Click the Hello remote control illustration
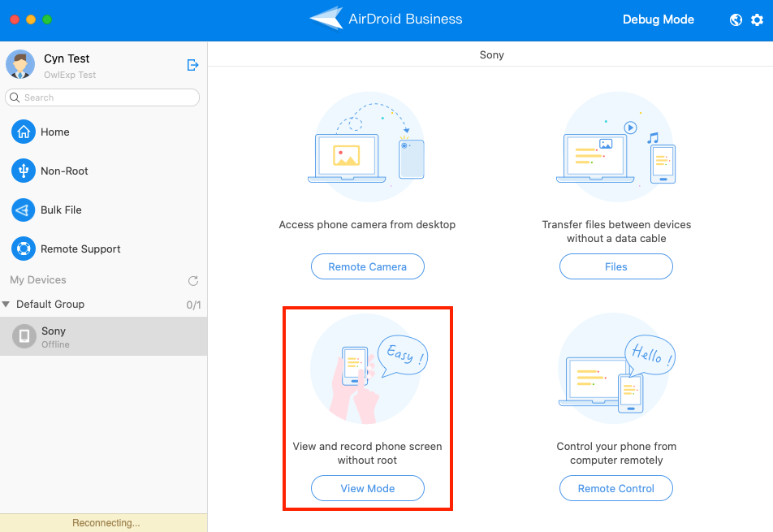This screenshot has width=773, height=532. pyautogui.click(x=616, y=369)
